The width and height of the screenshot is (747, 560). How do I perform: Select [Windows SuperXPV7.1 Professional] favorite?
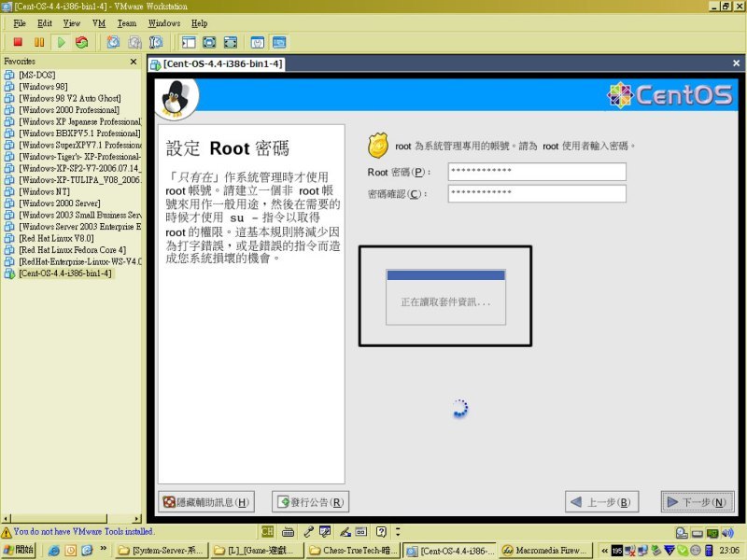(80, 146)
